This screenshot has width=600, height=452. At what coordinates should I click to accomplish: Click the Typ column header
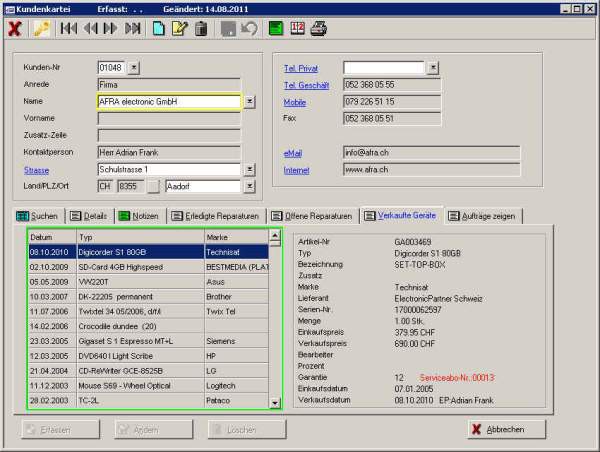click(x=139, y=238)
